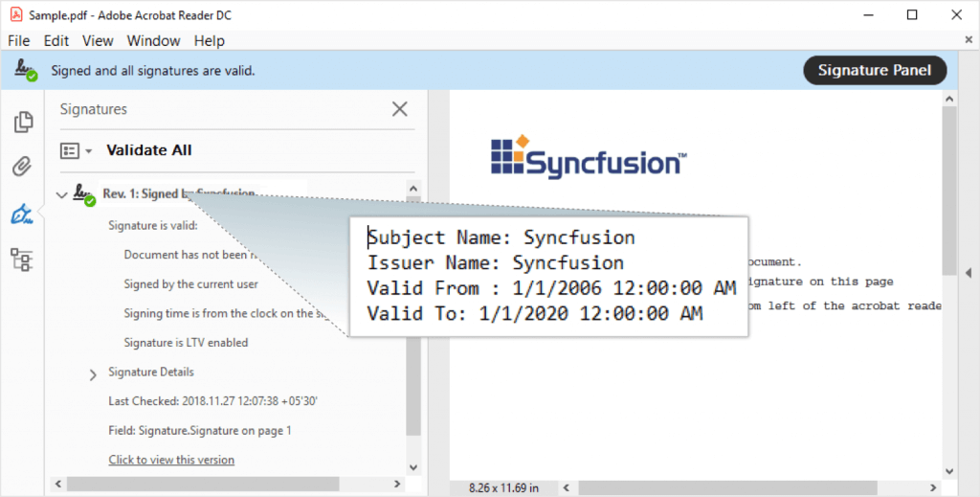Click the valid signature icon beside Rev. 1
This screenshot has height=497, width=980.
[x=84, y=194]
